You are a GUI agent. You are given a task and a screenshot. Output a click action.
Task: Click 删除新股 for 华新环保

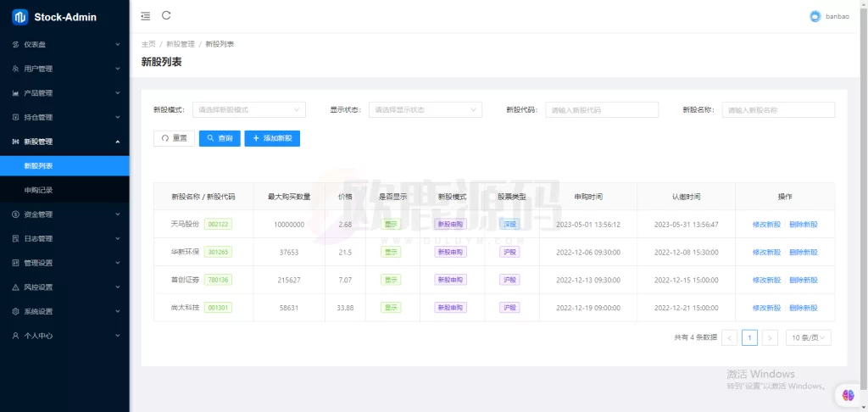point(804,252)
